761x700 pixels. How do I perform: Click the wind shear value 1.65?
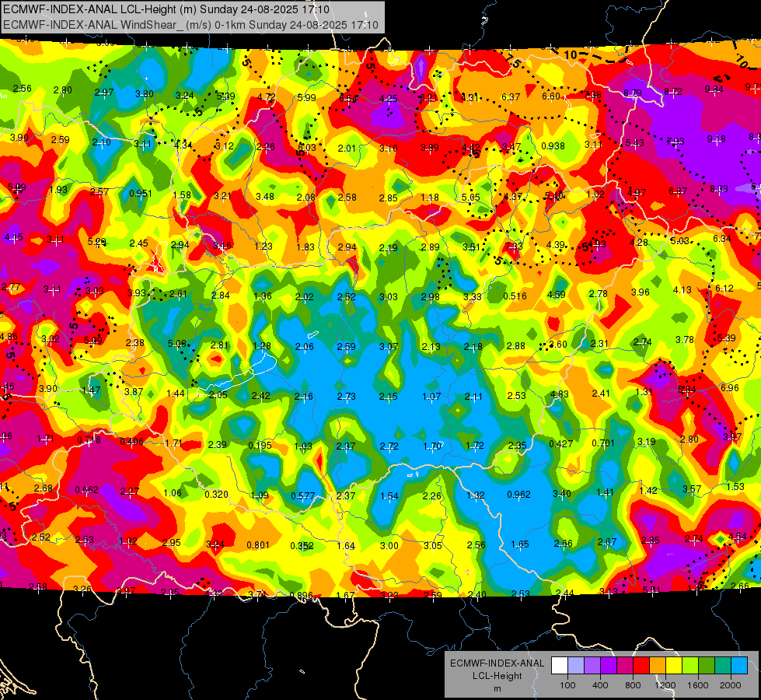[520, 544]
